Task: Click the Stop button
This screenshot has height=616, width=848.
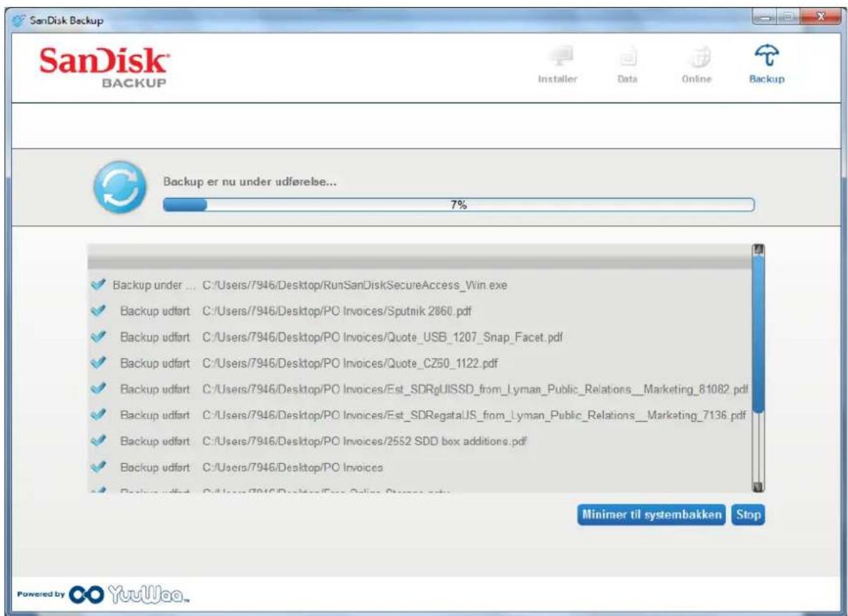Action: pos(748,515)
